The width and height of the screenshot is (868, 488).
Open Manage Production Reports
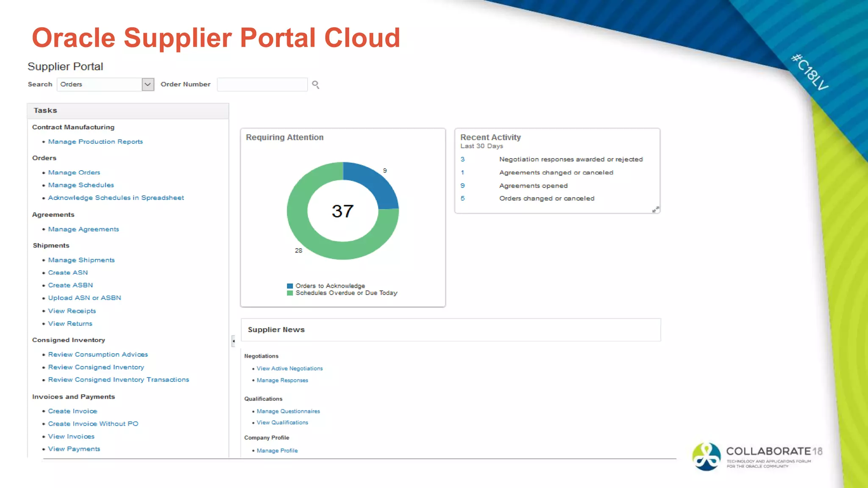click(95, 141)
